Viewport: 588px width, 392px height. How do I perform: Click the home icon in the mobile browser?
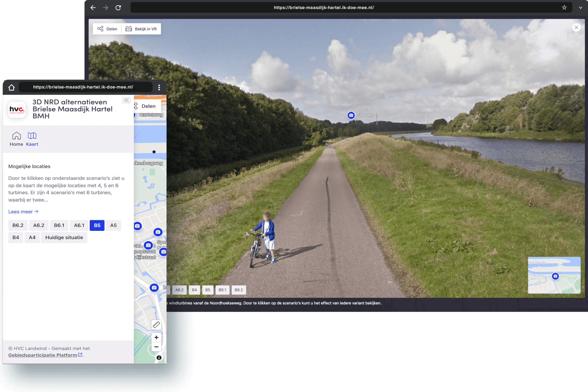(x=12, y=87)
